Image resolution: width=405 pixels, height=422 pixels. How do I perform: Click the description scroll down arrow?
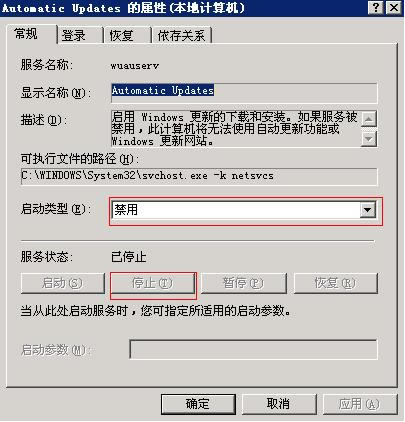click(369, 138)
